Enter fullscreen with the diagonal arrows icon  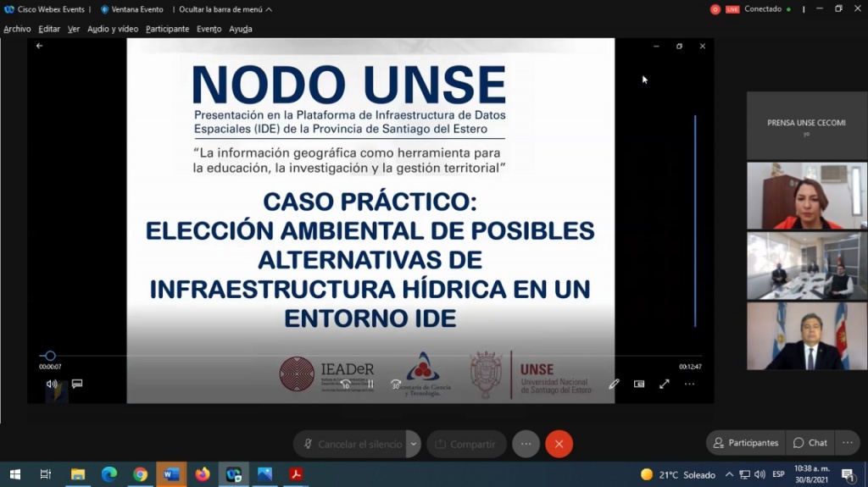point(665,384)
